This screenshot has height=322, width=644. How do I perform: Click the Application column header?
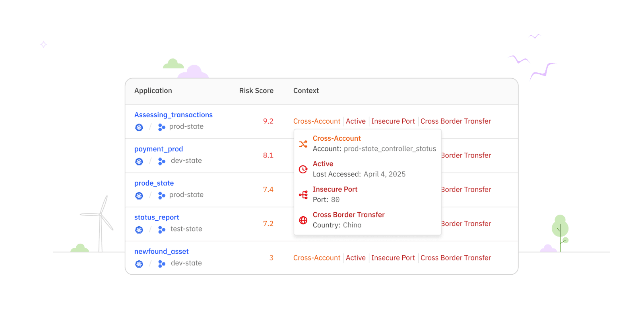[153, 91]
